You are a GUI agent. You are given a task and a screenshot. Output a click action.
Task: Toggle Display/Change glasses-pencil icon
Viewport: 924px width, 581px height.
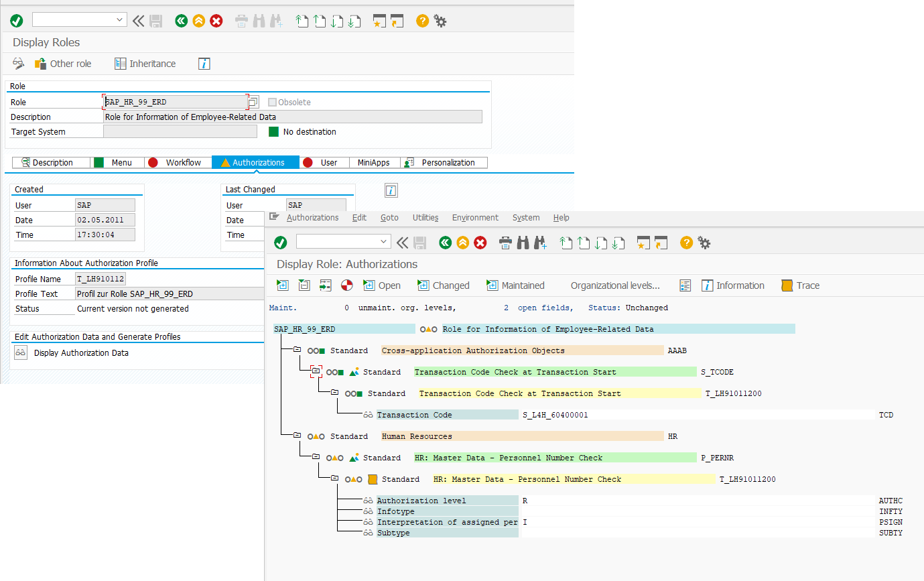click(18, 64)
